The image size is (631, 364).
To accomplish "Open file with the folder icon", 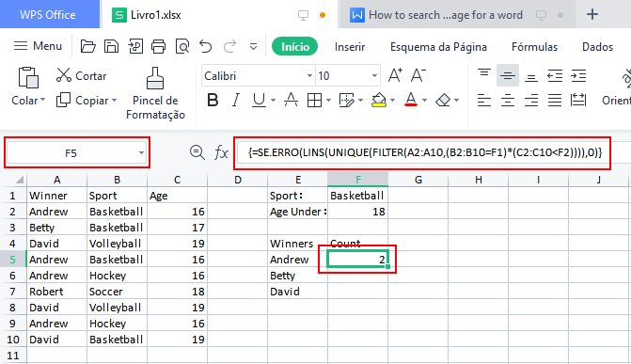I will coord(87,47).
